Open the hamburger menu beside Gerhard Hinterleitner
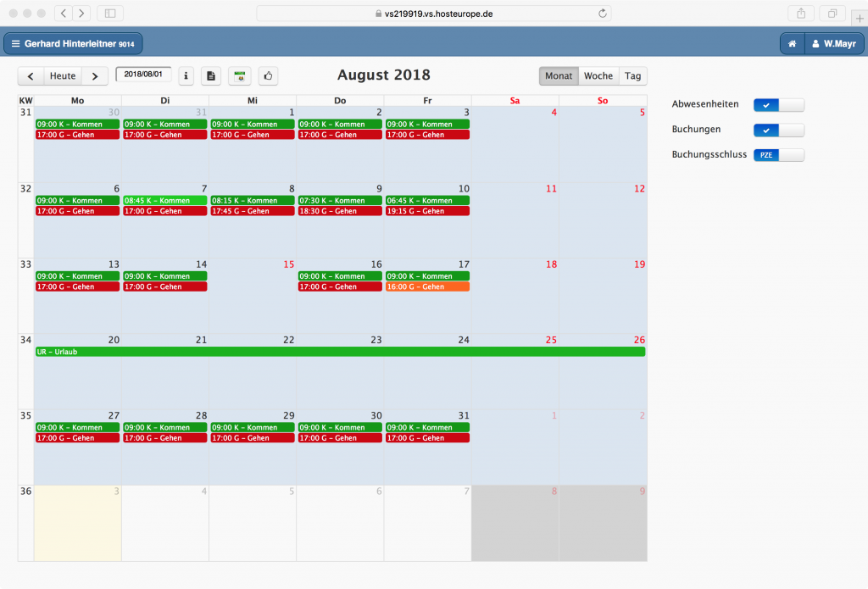This screenshot has width=868, height=589. pos(14,42)
